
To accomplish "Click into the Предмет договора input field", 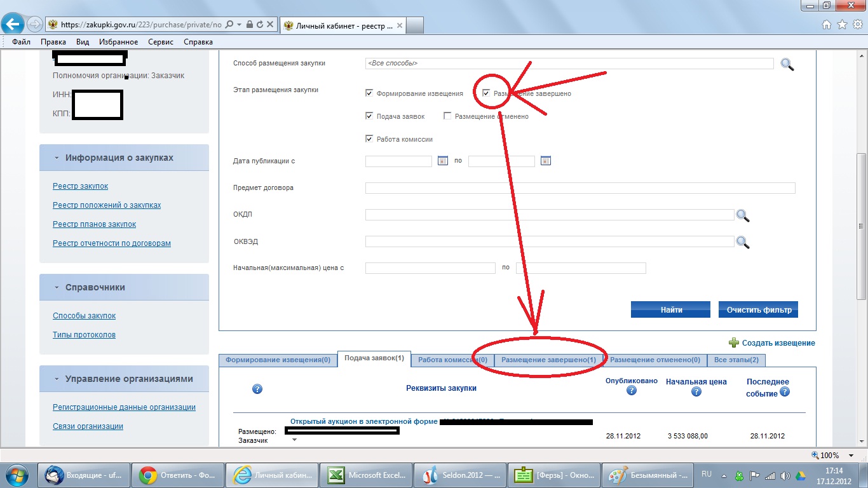I will coord(580,188).
